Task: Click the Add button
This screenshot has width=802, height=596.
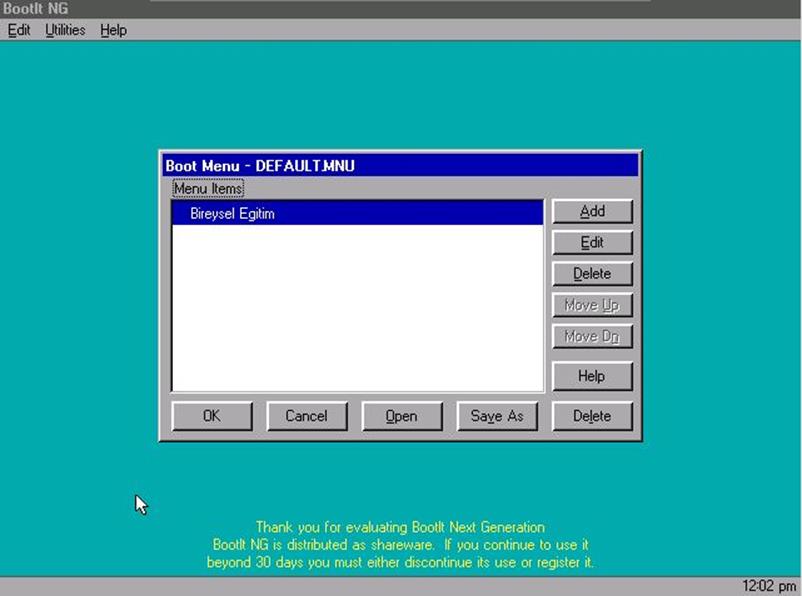Action: pyautogui.click(x=592, y=211)
